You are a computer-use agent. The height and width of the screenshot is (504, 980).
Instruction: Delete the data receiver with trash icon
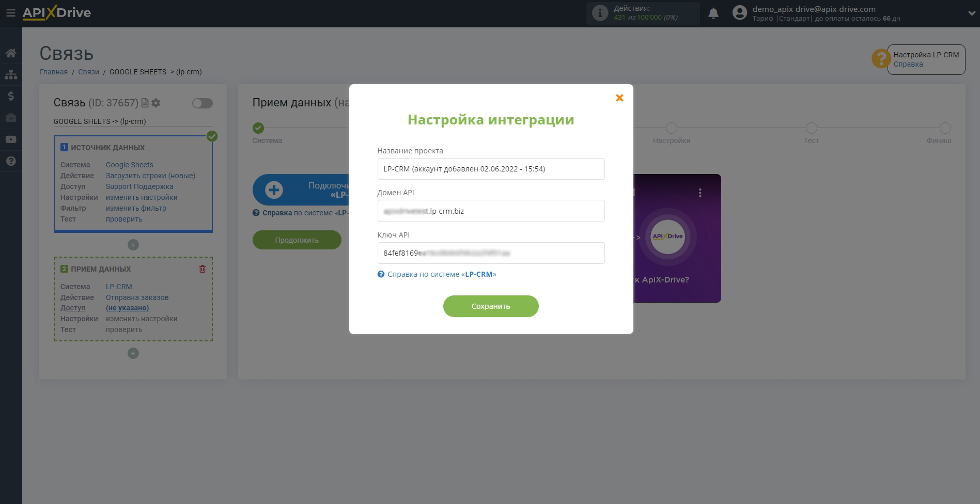pos(203,269)
